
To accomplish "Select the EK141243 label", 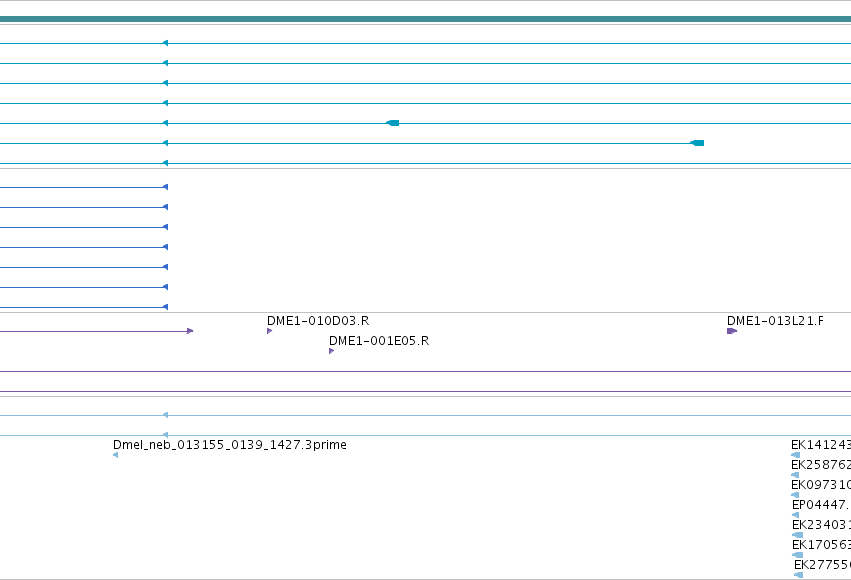I will coord(821,445).
